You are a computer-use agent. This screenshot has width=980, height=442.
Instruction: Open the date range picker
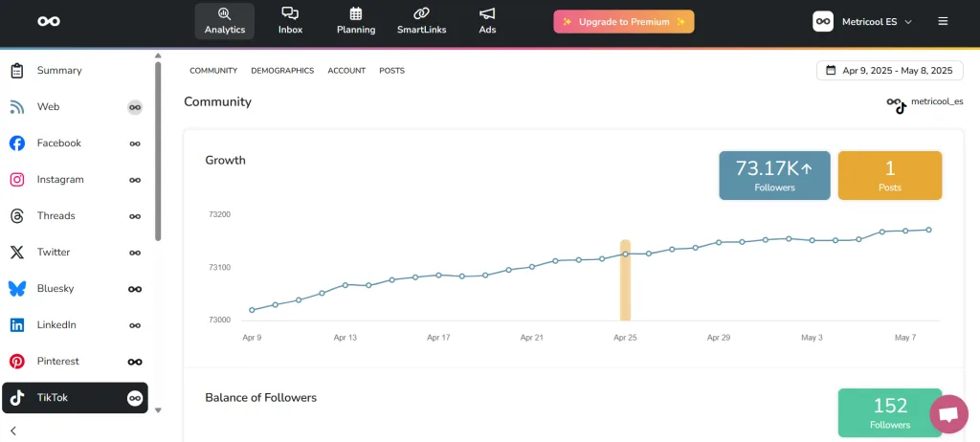(x=889, y=71)
